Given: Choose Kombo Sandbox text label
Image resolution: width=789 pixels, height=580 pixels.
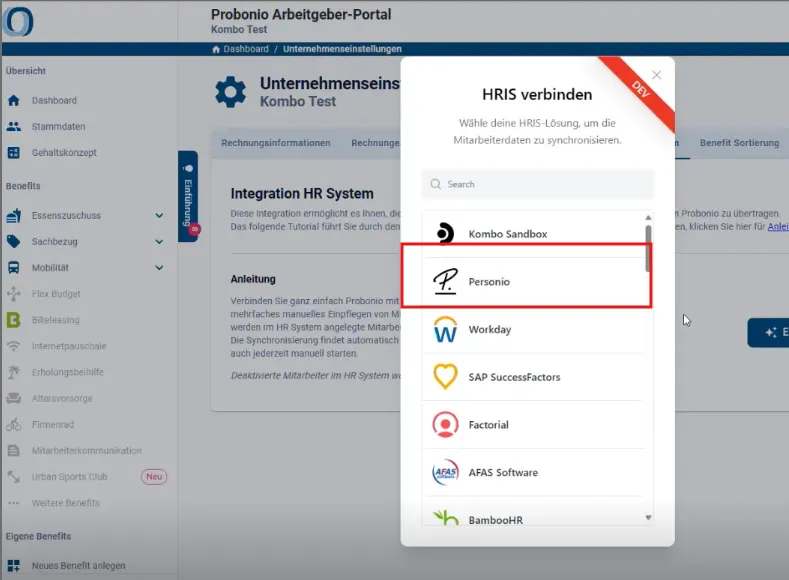Looking at the screenshot, I should coord(508,234).
